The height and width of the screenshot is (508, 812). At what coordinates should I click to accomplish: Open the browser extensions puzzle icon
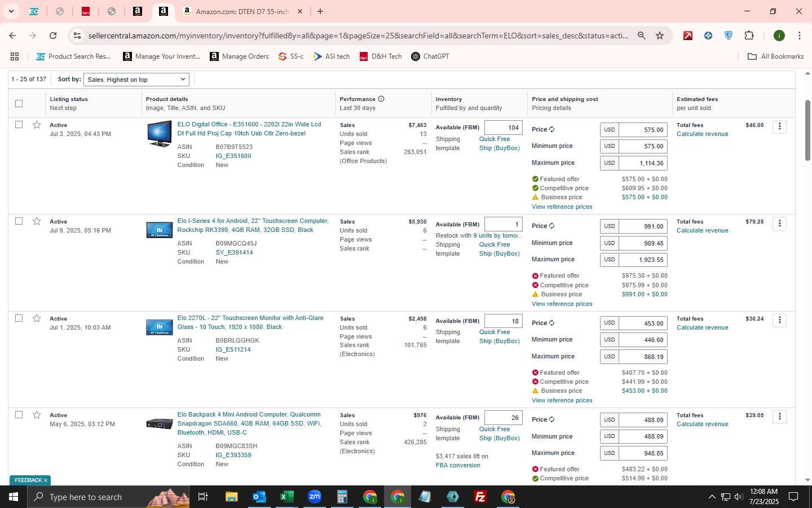point(749,36)
